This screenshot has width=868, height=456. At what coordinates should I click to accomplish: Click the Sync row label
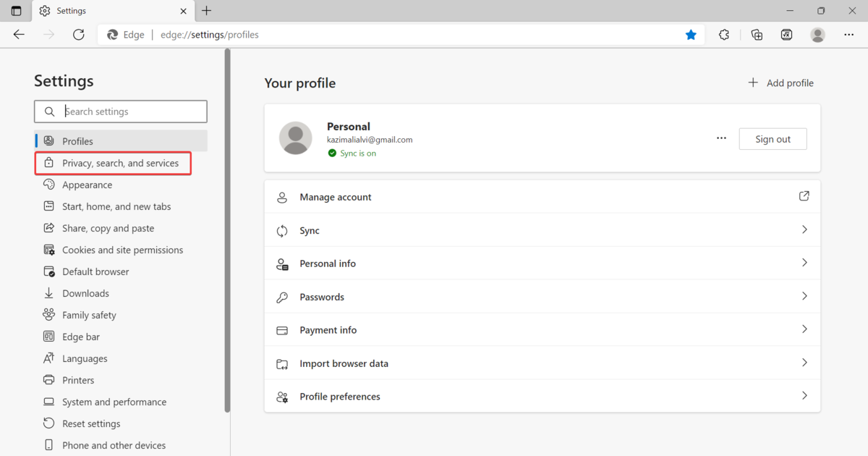point(310,230)
